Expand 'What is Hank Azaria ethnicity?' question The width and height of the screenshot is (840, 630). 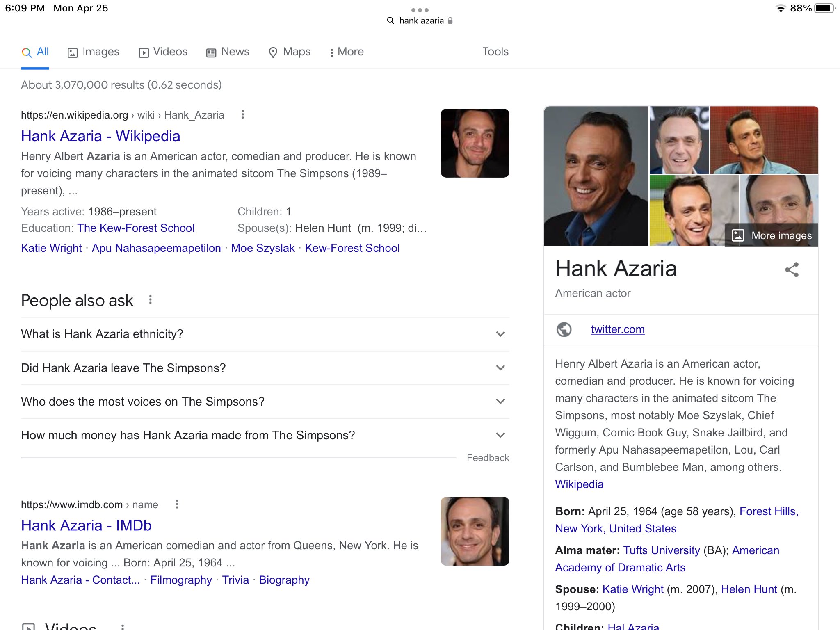(x=265, y=334)
